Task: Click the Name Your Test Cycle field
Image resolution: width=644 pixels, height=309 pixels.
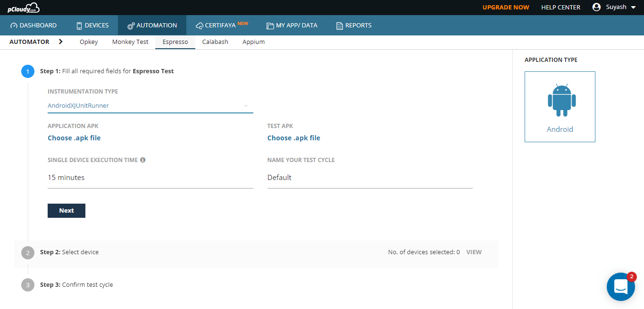Action: (x=370, y=178)
